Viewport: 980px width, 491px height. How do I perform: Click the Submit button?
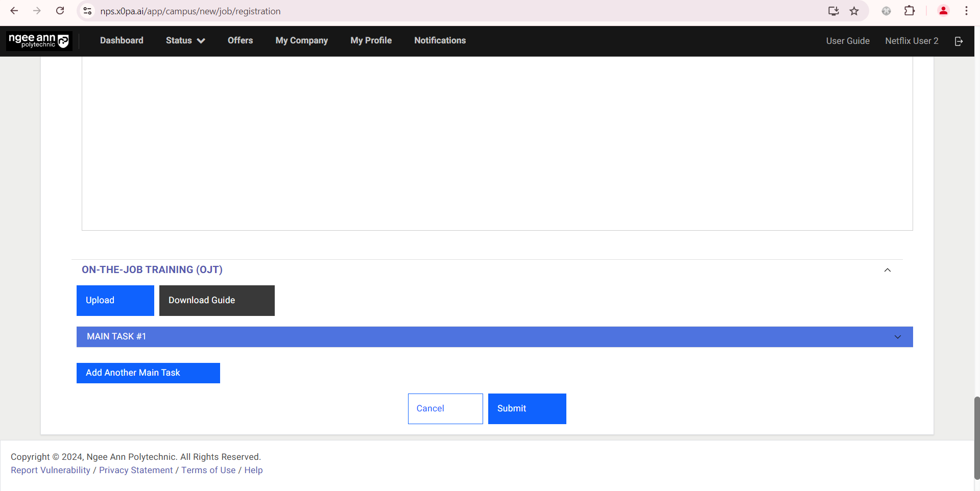(527, 408)
